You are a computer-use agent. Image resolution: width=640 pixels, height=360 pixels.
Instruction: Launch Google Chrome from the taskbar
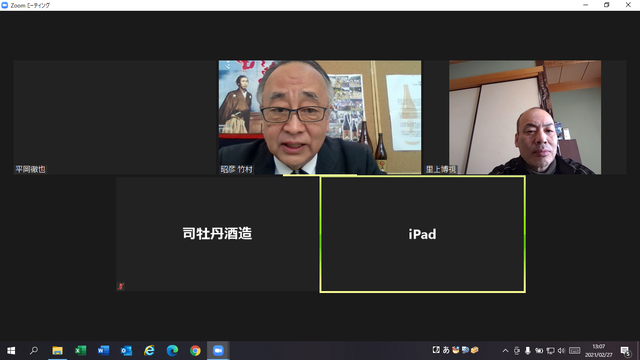click(195, 351)
